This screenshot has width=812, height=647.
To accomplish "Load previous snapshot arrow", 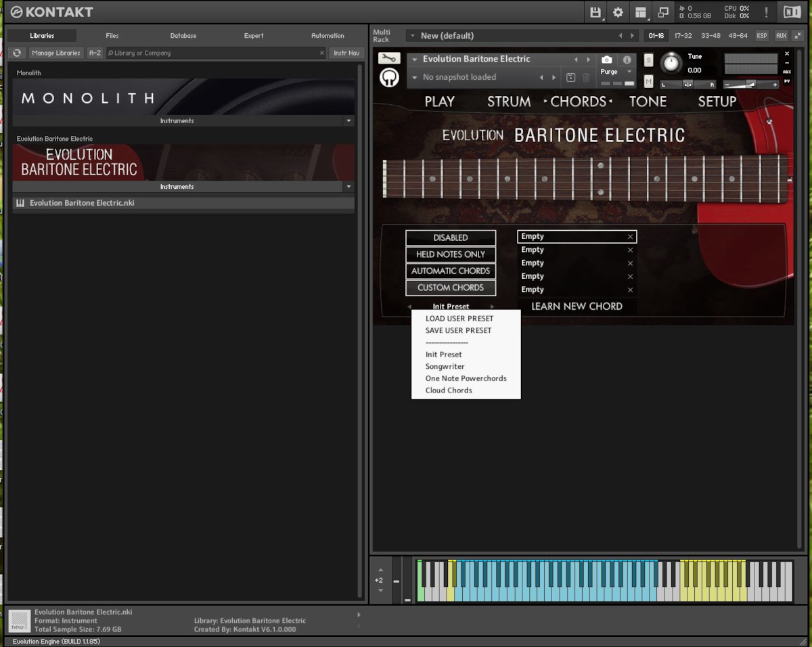I will pos(541,78).
